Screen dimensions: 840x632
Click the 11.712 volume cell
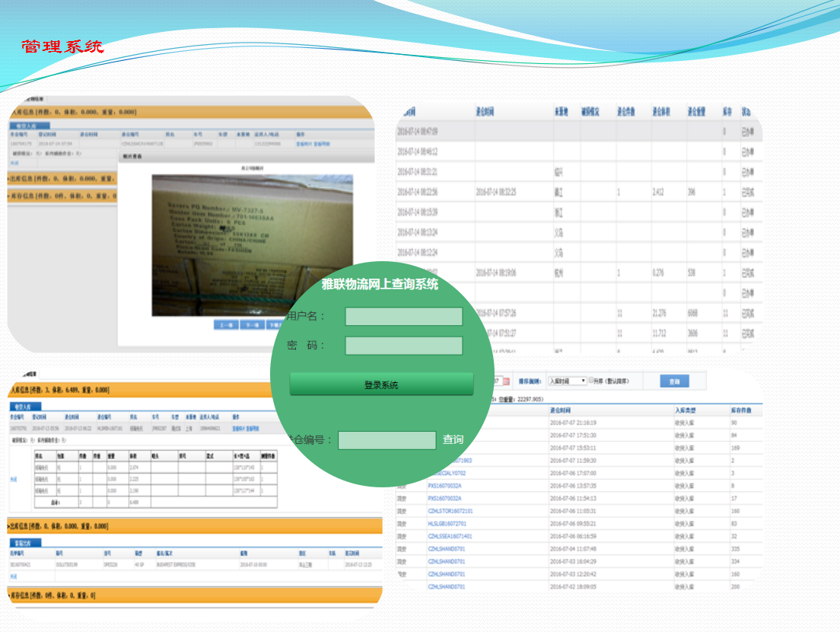pos(660,334)
